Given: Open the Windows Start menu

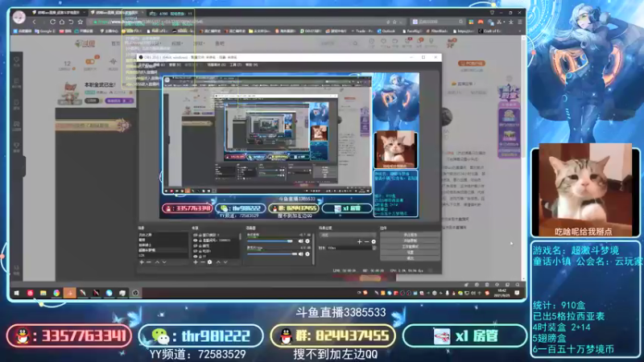Looking at the screenshot, I should (16, 293).
